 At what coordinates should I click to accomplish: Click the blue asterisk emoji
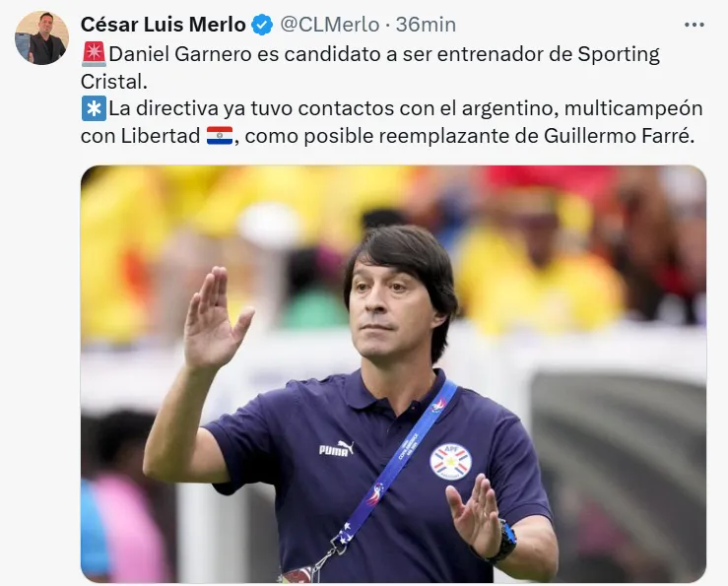click(x=94, y=108)
